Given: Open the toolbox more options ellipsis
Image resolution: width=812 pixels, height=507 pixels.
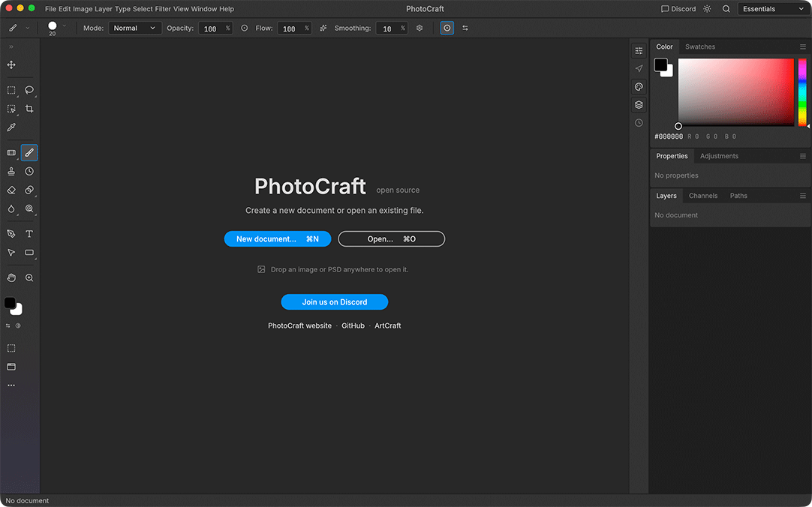Looking at the screenshot, I should (x=11, y=385).
